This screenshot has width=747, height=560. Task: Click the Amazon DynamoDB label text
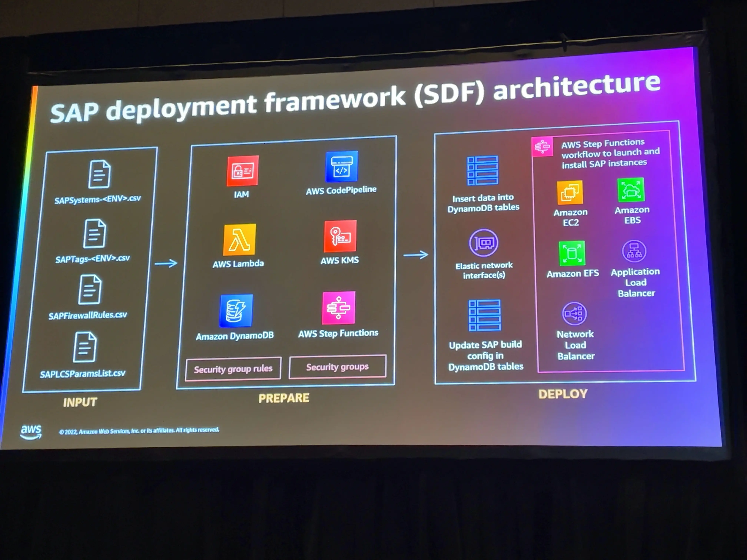pos(235,336)
